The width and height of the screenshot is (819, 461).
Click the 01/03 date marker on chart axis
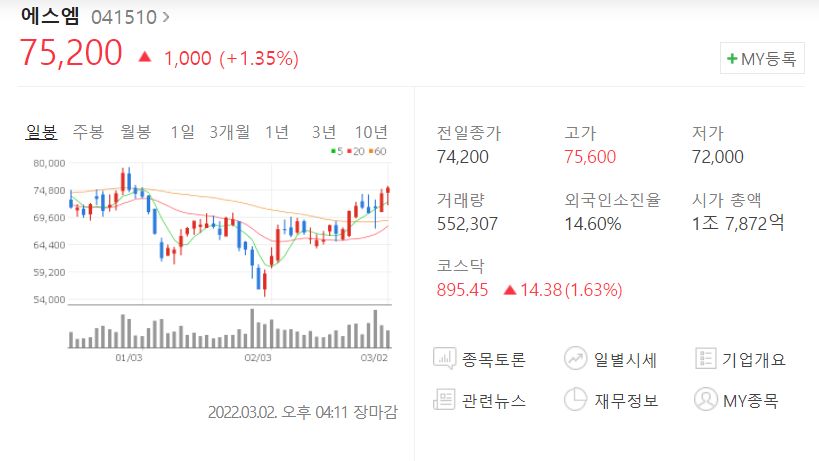[128, 358]
